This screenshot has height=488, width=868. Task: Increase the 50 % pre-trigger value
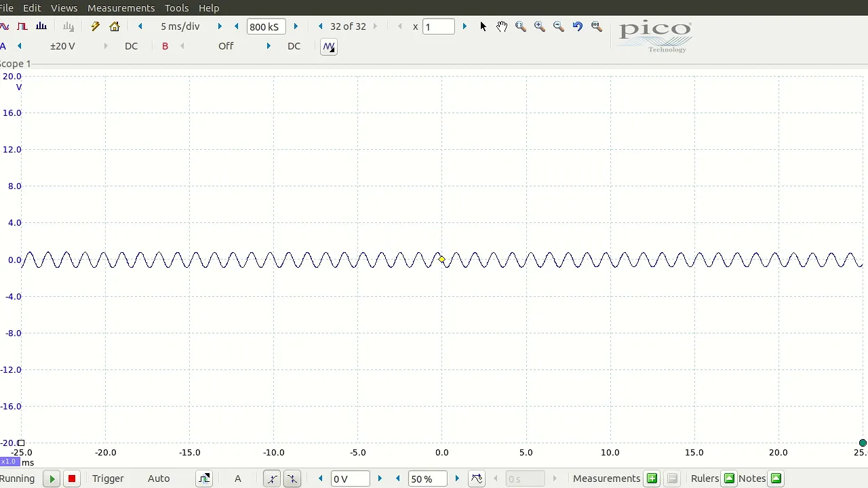coord(457,479)
